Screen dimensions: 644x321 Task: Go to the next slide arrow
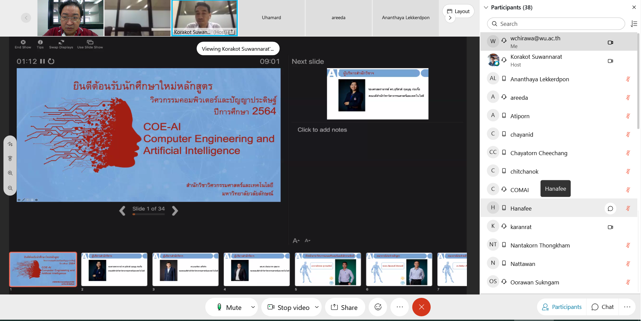click(175, 211)
